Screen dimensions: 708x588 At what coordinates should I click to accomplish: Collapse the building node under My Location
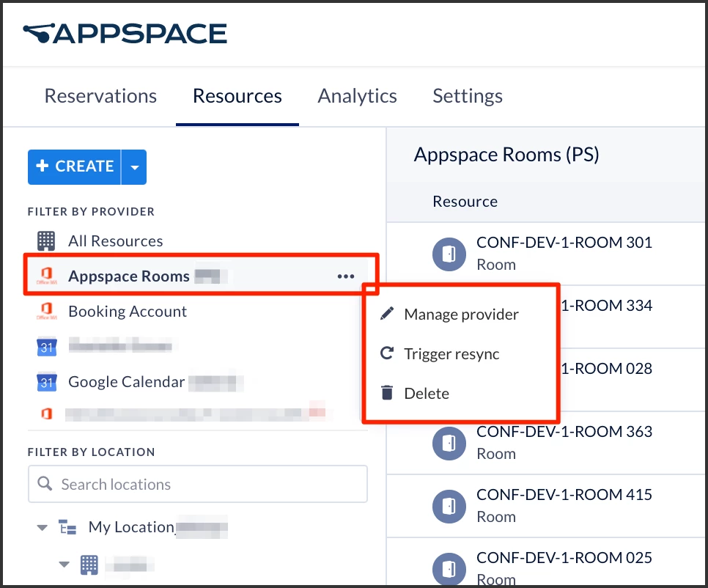64,564
